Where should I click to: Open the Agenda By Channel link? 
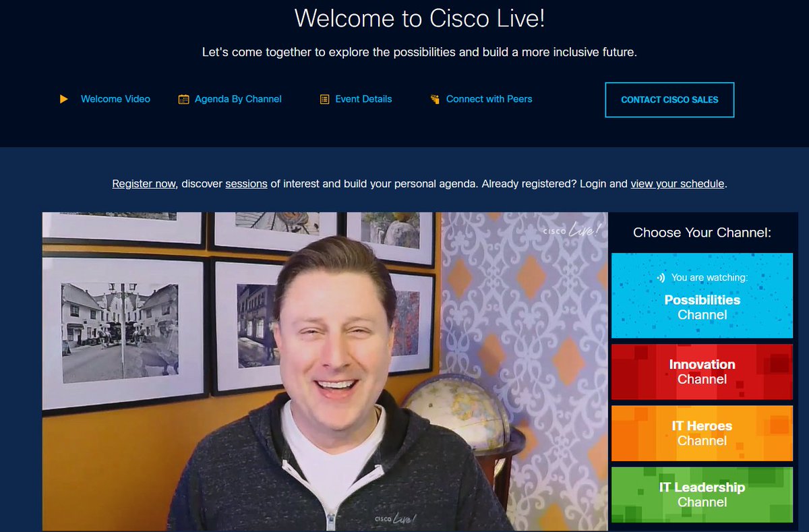point(238,99)
